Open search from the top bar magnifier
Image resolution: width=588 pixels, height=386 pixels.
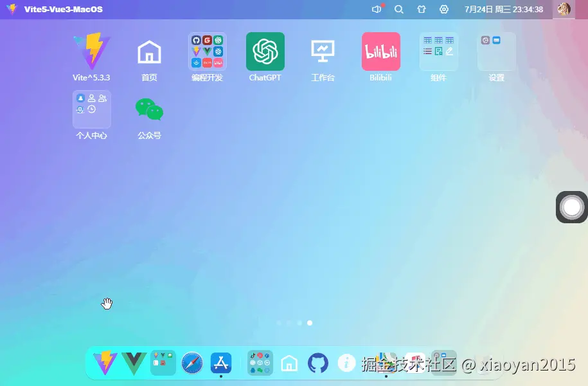point(399,10)
